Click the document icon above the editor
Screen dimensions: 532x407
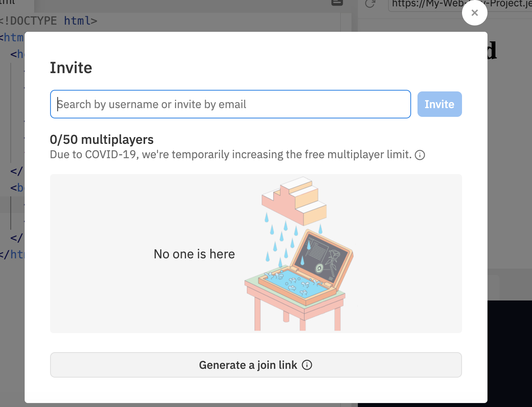click(337, 3)
